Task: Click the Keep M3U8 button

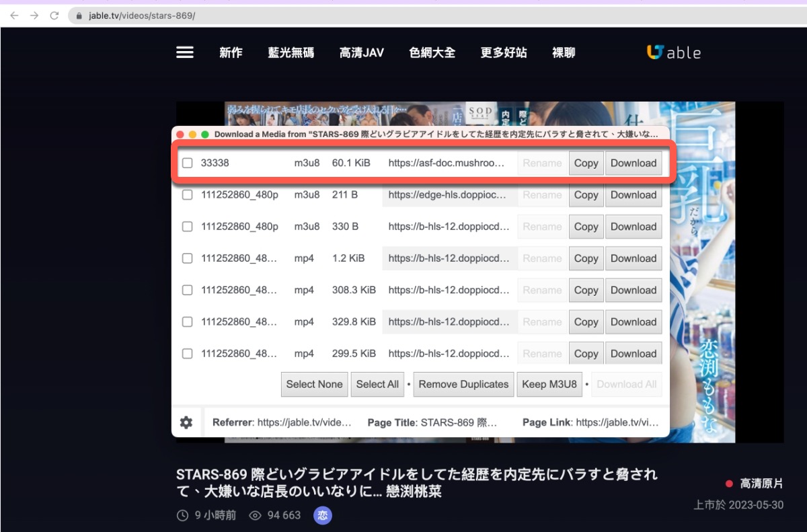Action: pyautogui.click(x=549, y=384)
